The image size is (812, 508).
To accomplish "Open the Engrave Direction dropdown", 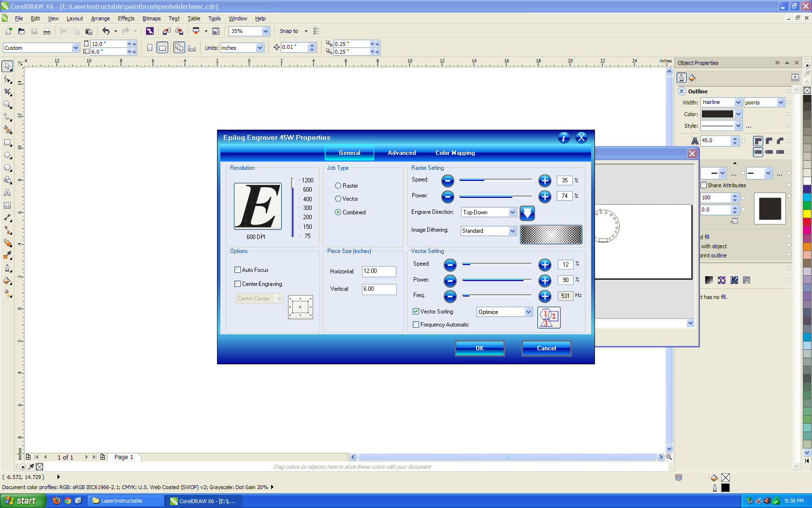I will coord(512,212).
